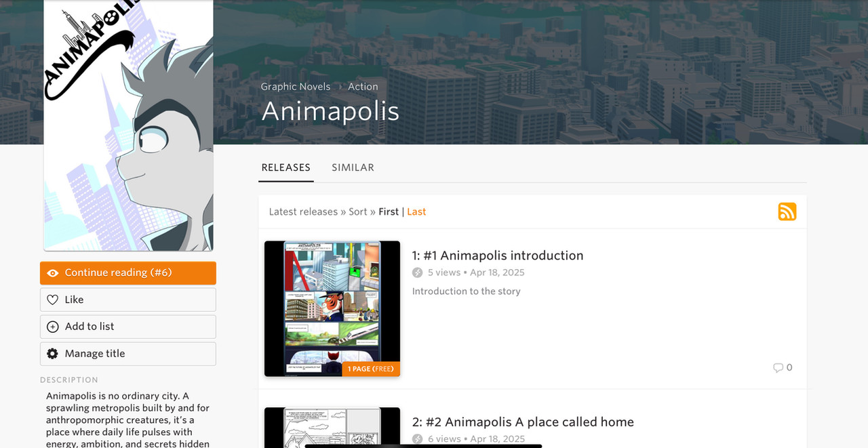Image resolution: width=868 pixels, height=448 pixels.
Task: Click the gear icon beside Manage title
Action: click(x=53, y=354)
